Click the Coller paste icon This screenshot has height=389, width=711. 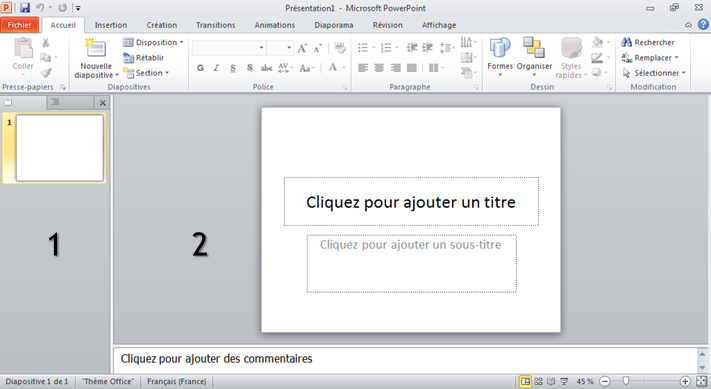pyautogui.click(x=23, y=48)
